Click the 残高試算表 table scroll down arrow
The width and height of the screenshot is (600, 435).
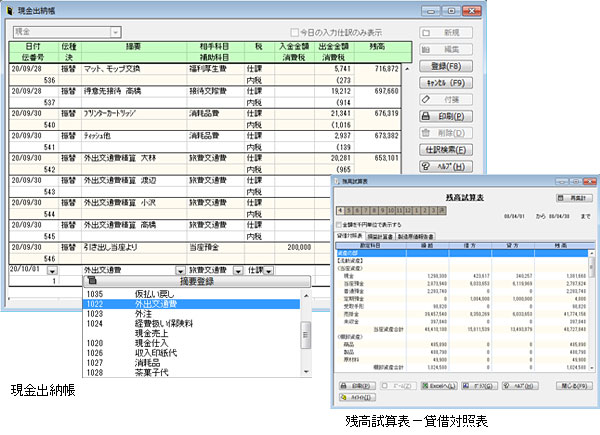point(592,368)
